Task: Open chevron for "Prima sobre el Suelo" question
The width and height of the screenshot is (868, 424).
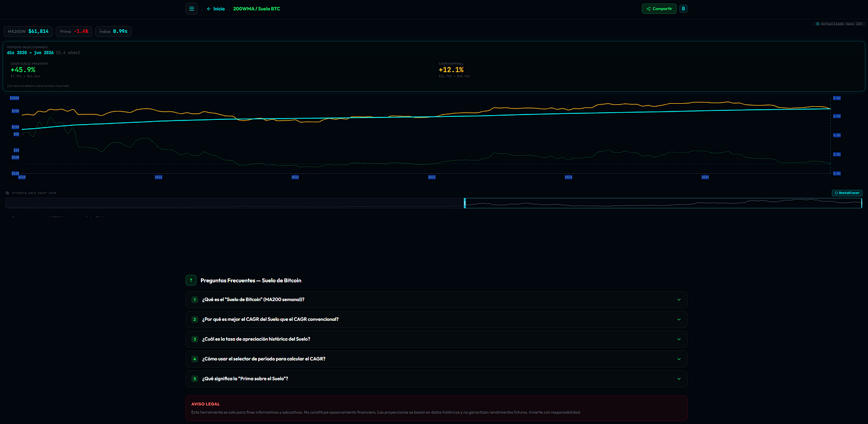Action: tap(678, 379)
